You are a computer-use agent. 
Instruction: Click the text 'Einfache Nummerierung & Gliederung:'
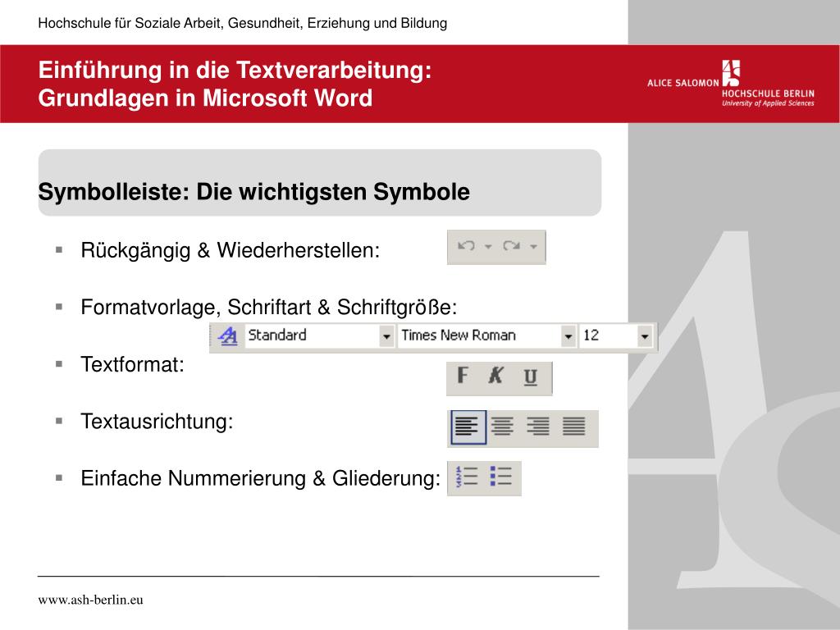click(x=260, y=478)
